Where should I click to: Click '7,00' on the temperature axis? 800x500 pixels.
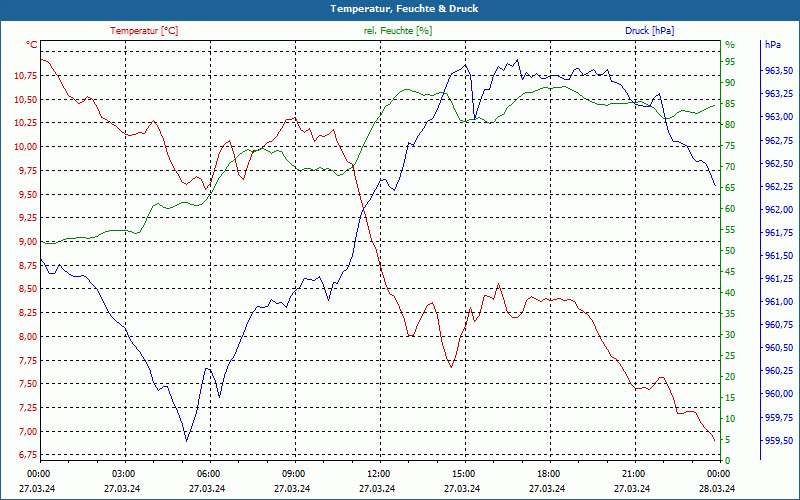click(28, 432)
